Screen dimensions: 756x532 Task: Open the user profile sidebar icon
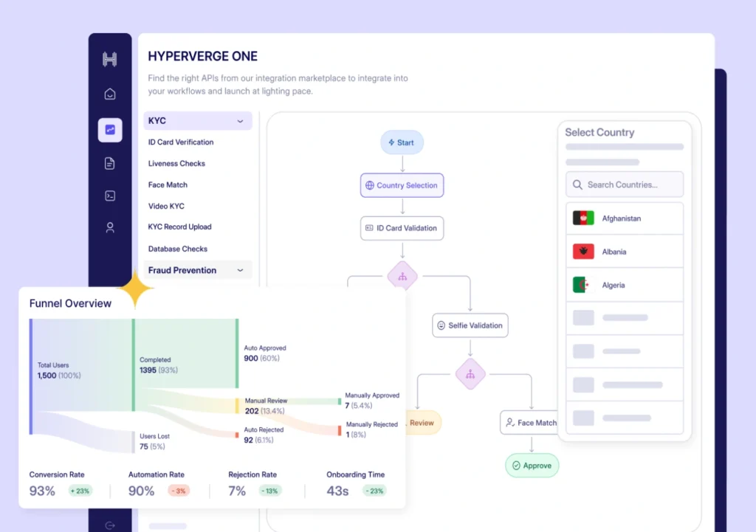tap(110, 228)
